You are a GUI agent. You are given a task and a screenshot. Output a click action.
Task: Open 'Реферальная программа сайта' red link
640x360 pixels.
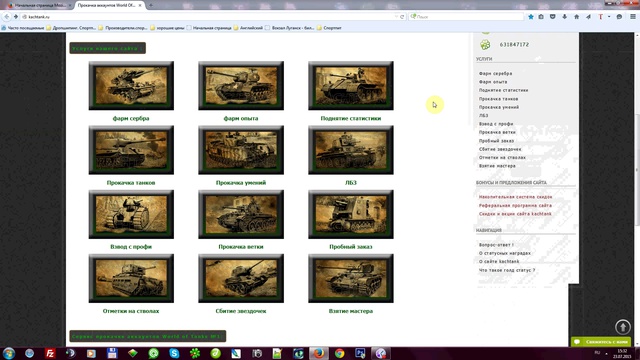coord(515,205)
